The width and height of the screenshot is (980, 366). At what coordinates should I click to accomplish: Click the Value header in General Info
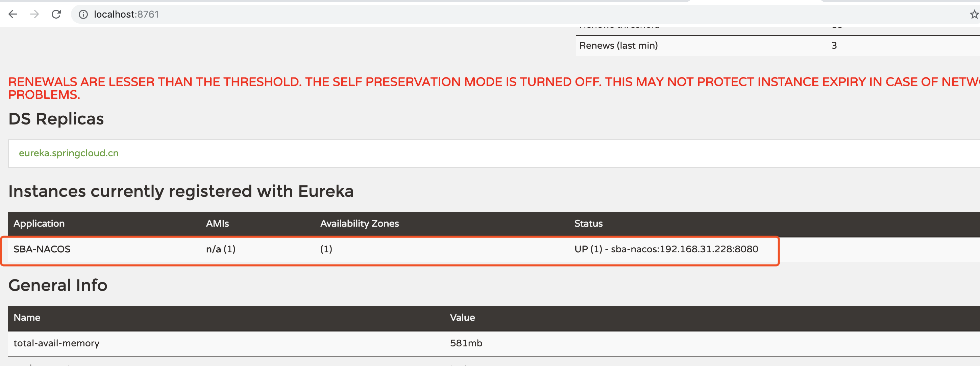click(x=462, y=318)
